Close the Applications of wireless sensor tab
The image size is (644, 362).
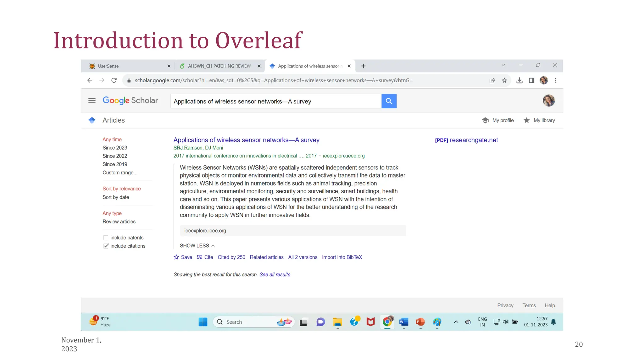tap(349, 66)
